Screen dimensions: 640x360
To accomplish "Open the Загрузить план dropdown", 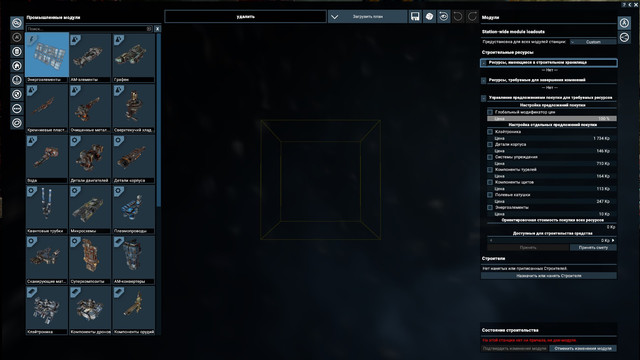I will tap(367, 17).
